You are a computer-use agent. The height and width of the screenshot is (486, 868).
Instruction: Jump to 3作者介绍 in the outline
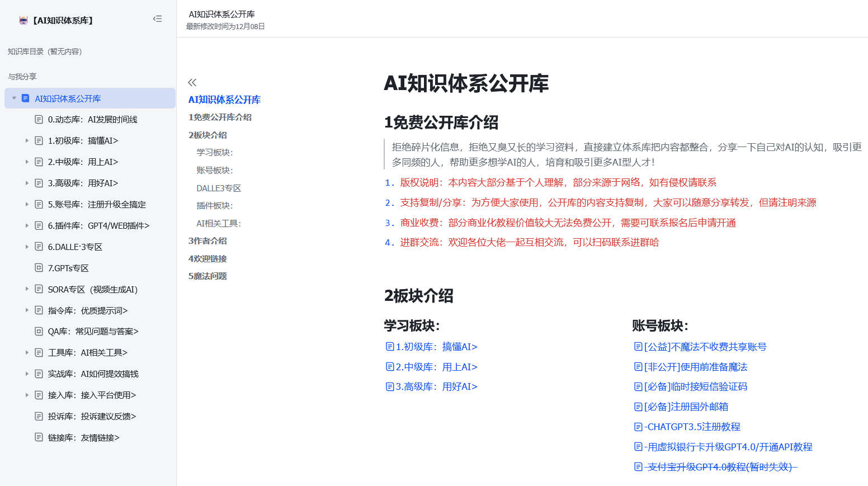coord(207,241)
